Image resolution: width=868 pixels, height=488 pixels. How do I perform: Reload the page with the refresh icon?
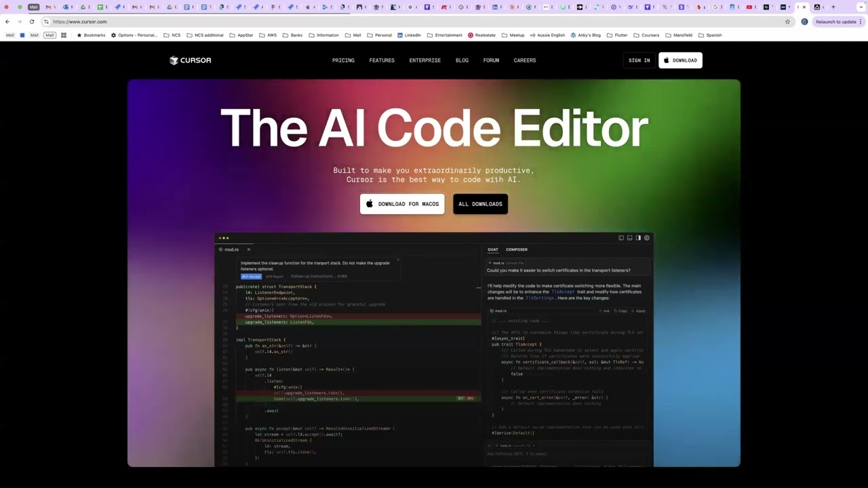(32, 22)
